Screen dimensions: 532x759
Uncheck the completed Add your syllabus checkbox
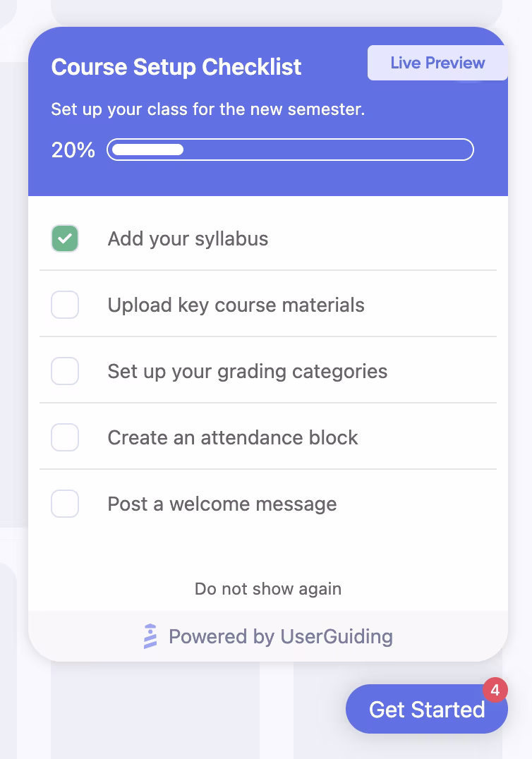pyautogui.click(x=65, y=238)
